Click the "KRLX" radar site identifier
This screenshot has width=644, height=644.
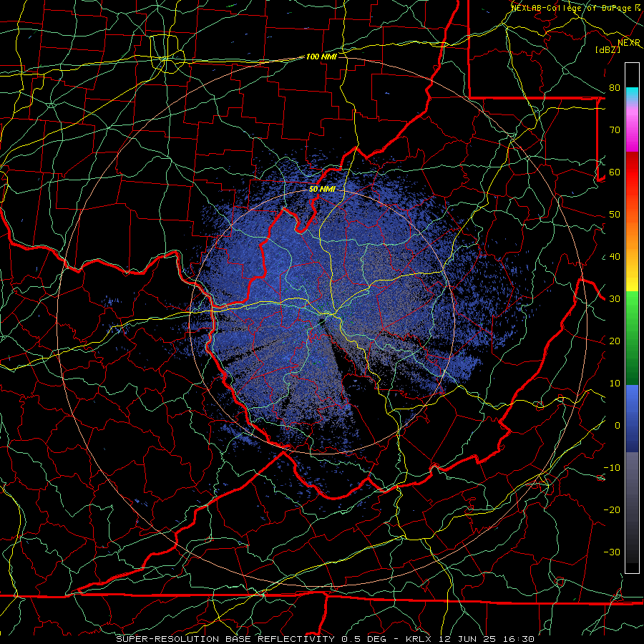pos(418,639)
